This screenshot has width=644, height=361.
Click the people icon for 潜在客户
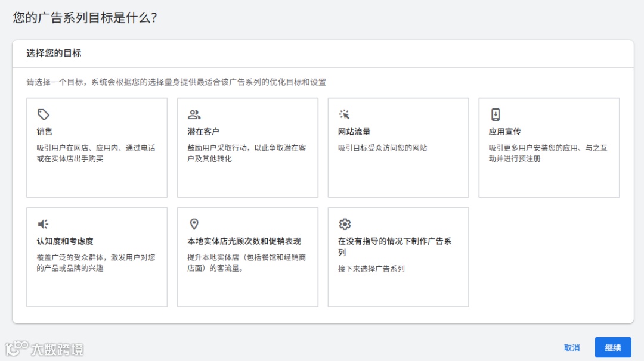pos(194,114)
